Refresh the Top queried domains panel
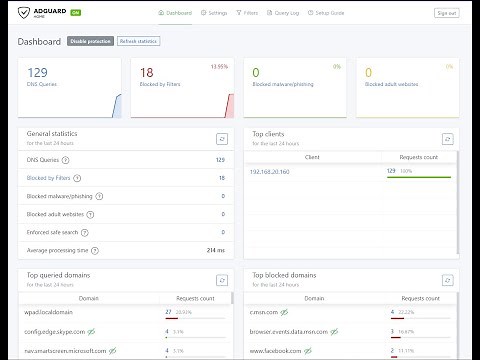The image size is (480, 360). pos(222,280)
